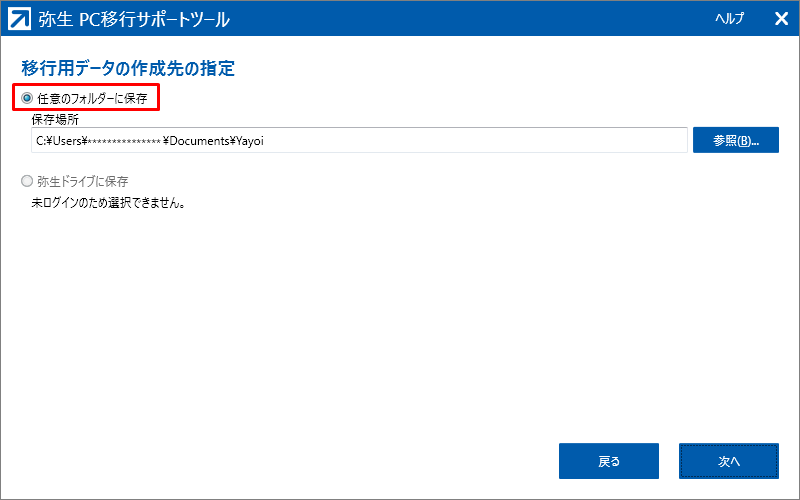Click the 保存場所 path input field
The width and height of the screenshot is (800, 500).
[359, 141]
